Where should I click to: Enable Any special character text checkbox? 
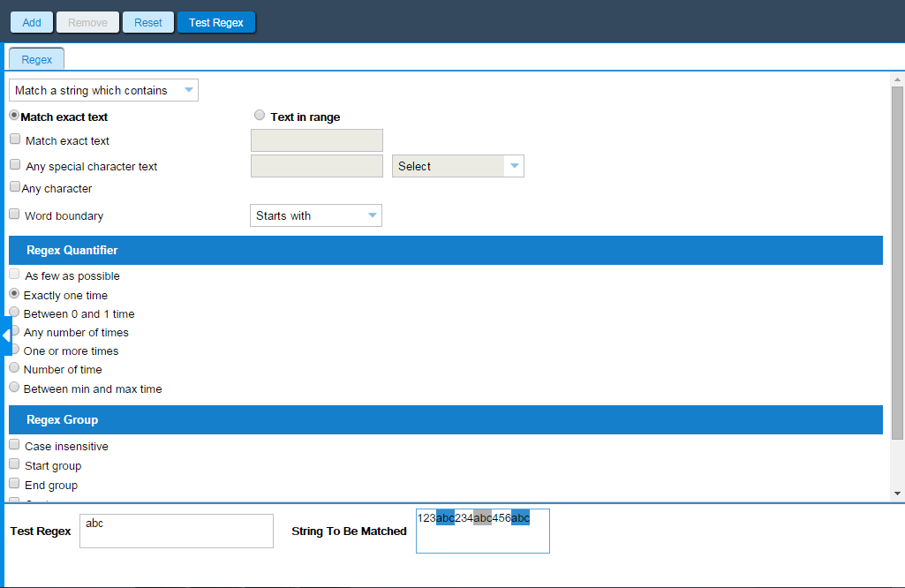[x=15, y=164]
